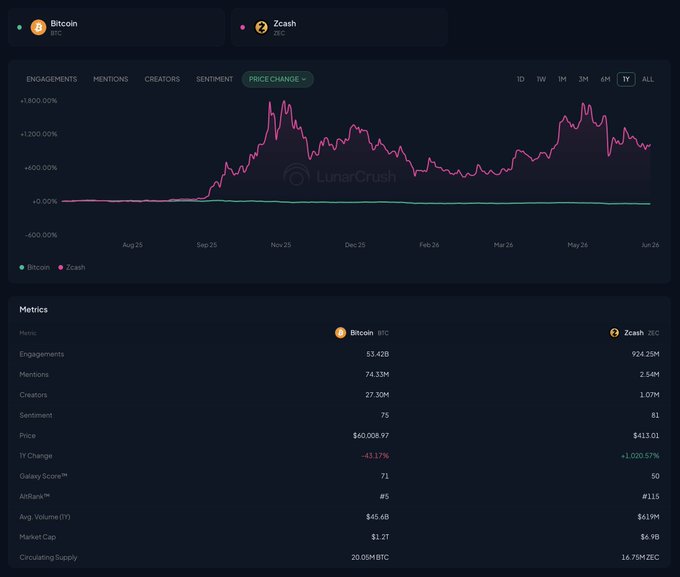Click the Sentiment metric row label
This screenshot has height=577, width=680.
coord(36,415)
